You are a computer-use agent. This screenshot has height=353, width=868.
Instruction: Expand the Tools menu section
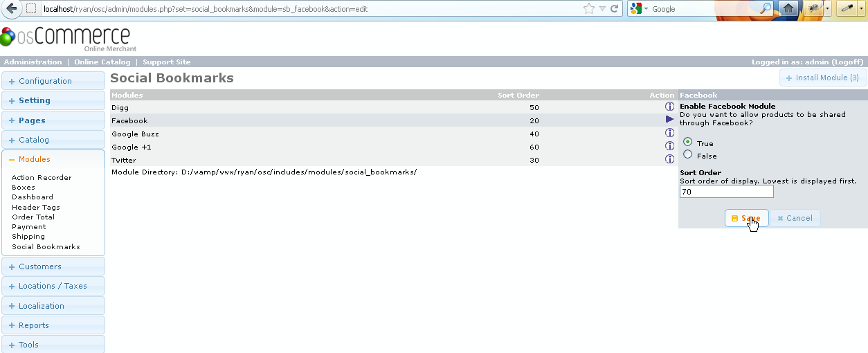click(53, 345)
